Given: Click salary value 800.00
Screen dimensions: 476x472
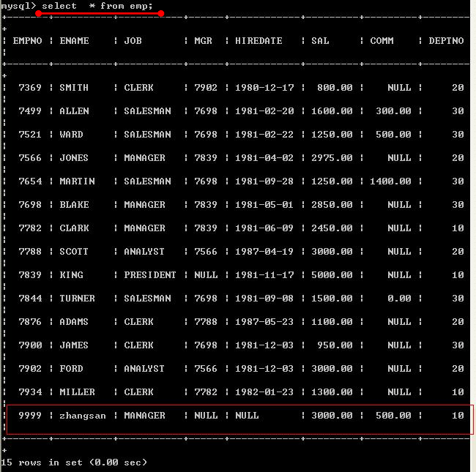Looking at the screenshot, I should click(335, 88).
